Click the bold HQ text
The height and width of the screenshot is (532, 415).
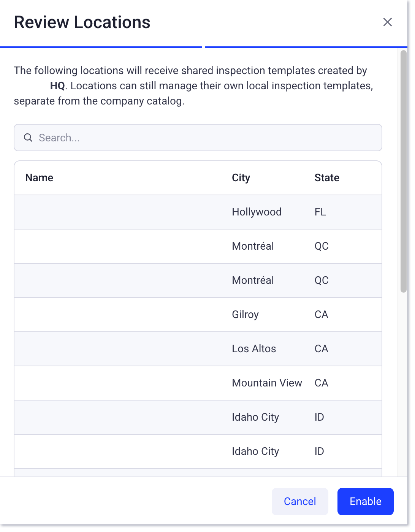coord(57,86)
